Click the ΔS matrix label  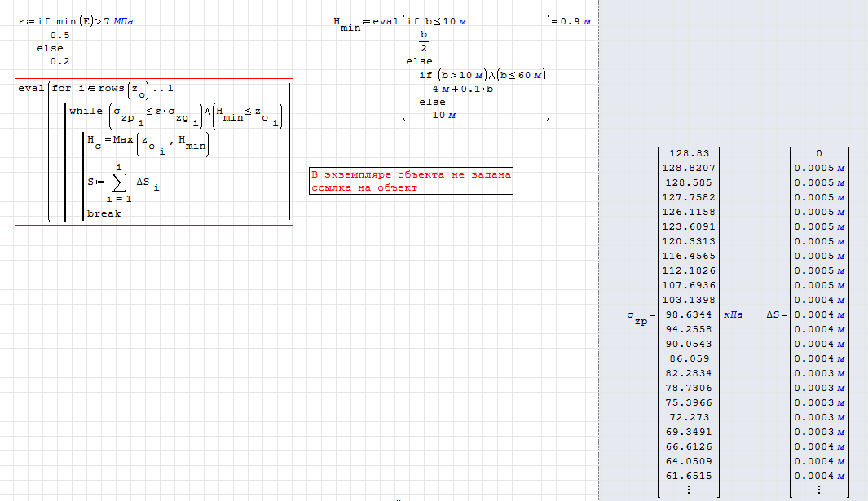tap(774, 314)
